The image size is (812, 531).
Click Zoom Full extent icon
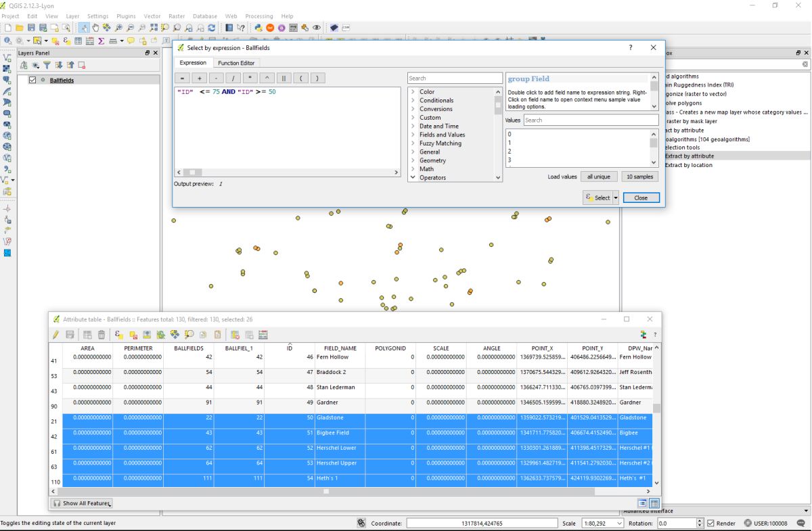click(x=154, y=28)
